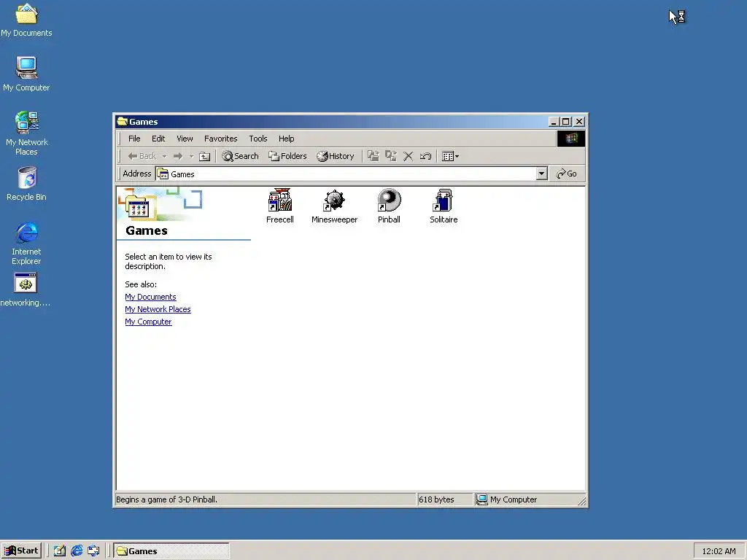Click the Copy To toolbar icon

pyautogui.click(x=391, y=156)
